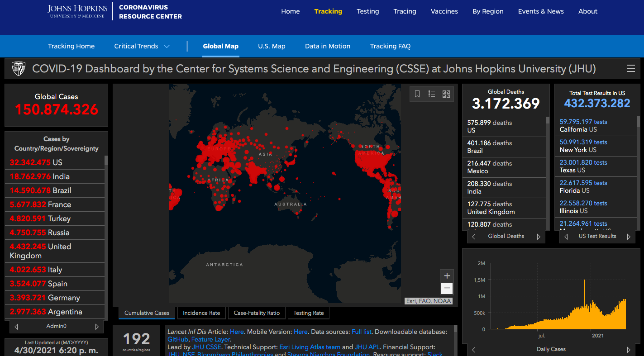
Task: Click right arrow beside Daily Cases chart
Action: 629,350
